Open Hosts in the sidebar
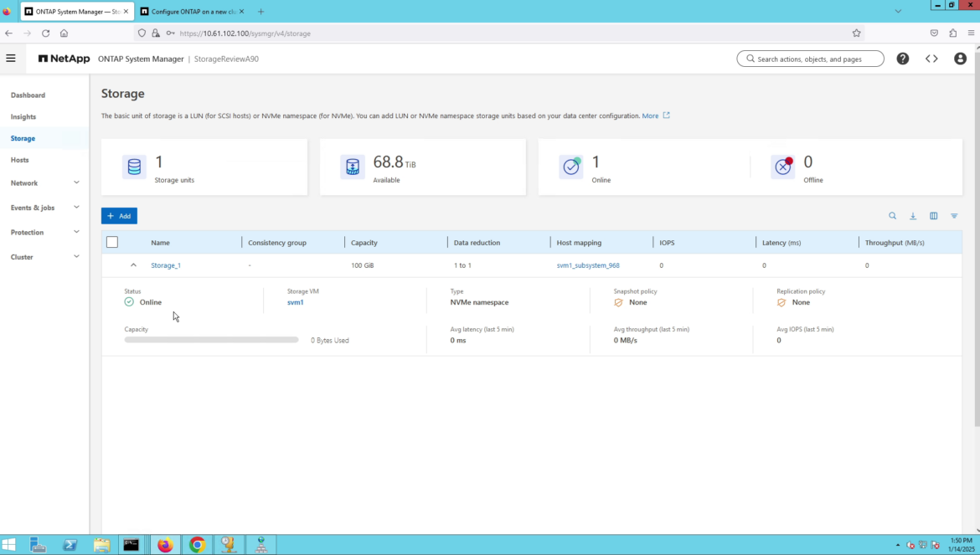This screenshot has height=555, width=980. coord(19,160)
